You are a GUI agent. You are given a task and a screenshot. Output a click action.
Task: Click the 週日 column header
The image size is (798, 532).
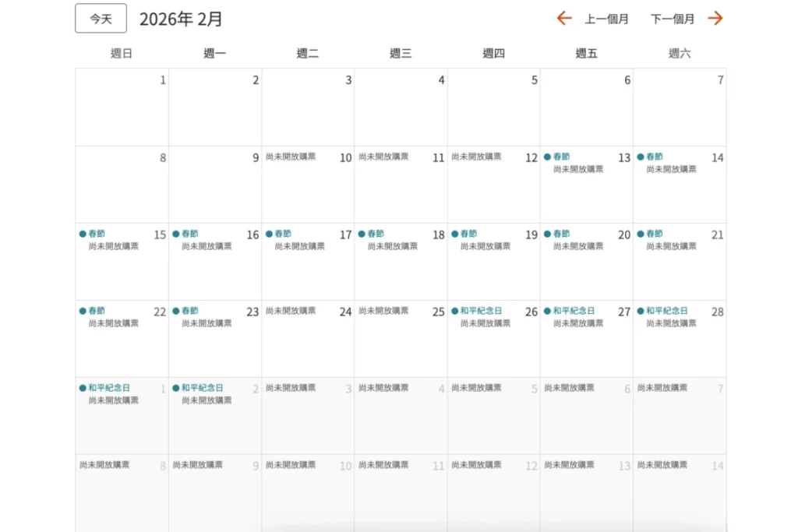[x=121, y=52]
